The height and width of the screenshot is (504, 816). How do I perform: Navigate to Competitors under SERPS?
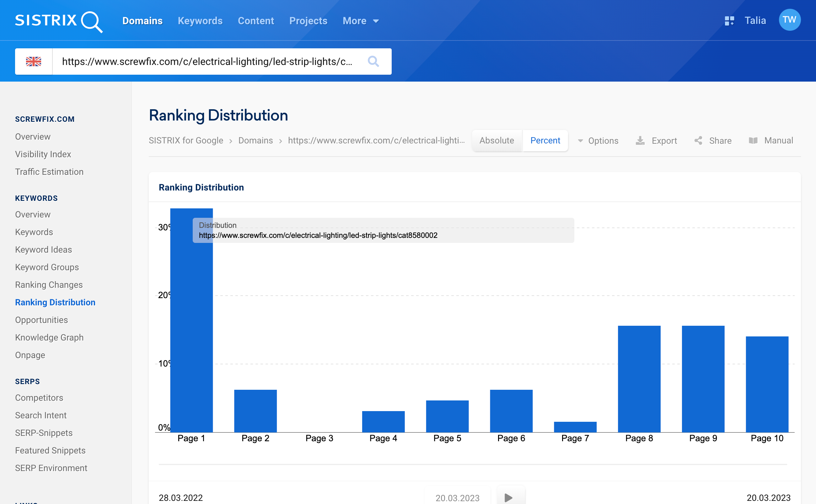pos(39,398)
